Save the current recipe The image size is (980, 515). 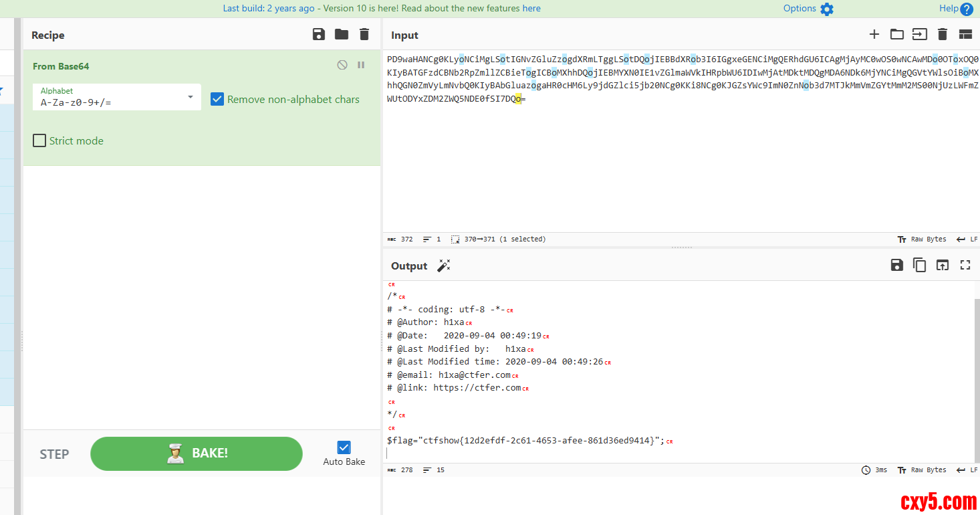(319, 35)
